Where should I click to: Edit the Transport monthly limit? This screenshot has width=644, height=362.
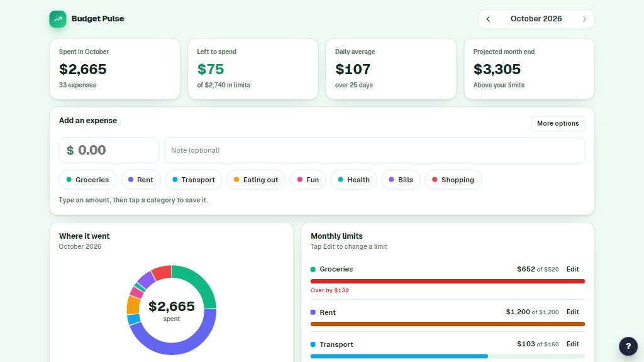pyautogui.click(x=572, y=344)
